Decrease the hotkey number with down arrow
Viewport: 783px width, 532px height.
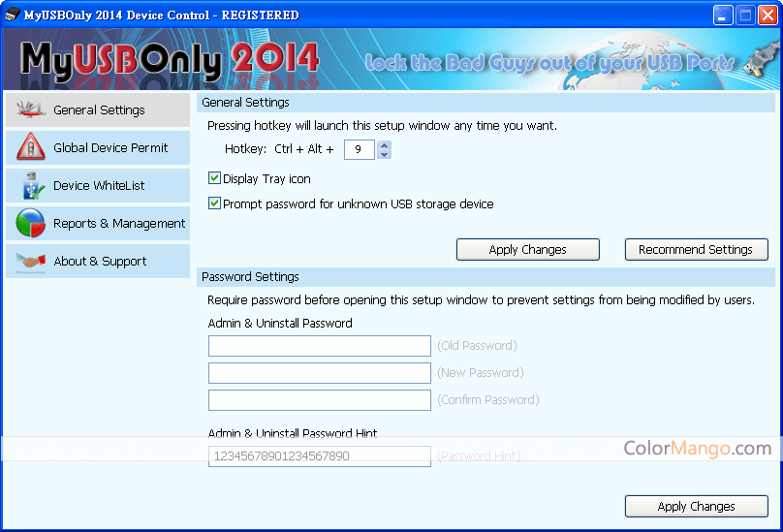[x=384, y=154]
